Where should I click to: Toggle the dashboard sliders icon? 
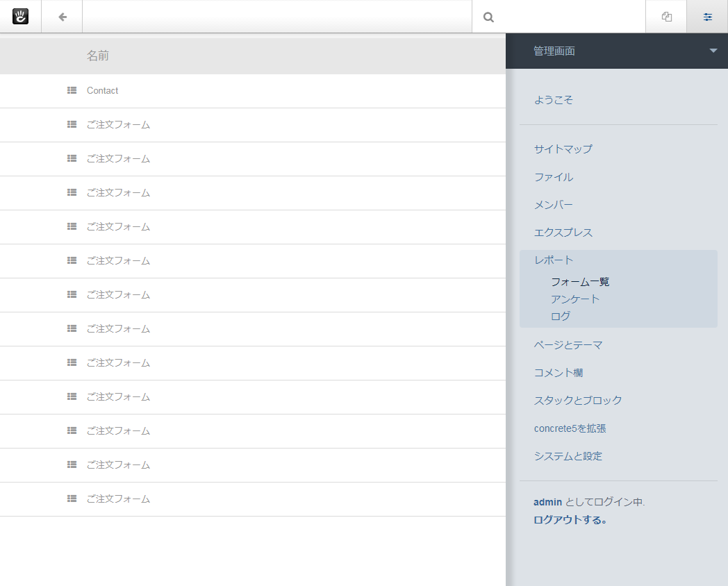click(x=708, y=17)
